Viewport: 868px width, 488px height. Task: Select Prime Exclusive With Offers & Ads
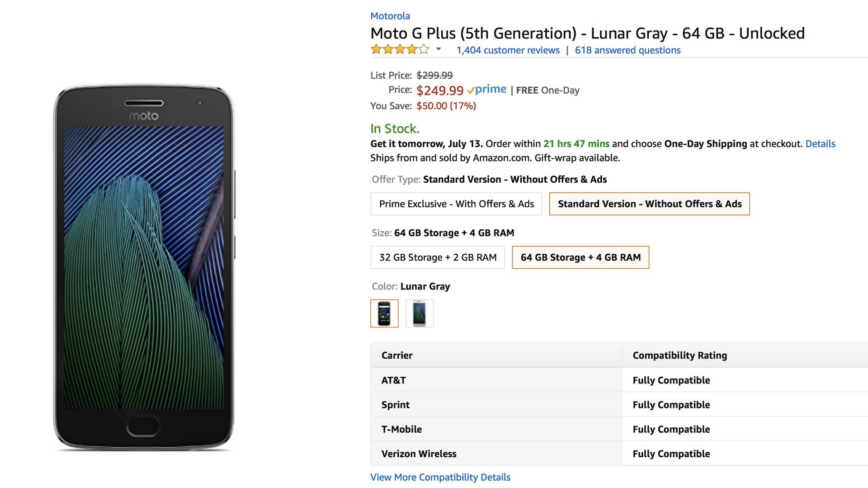[x=456, y=204]
